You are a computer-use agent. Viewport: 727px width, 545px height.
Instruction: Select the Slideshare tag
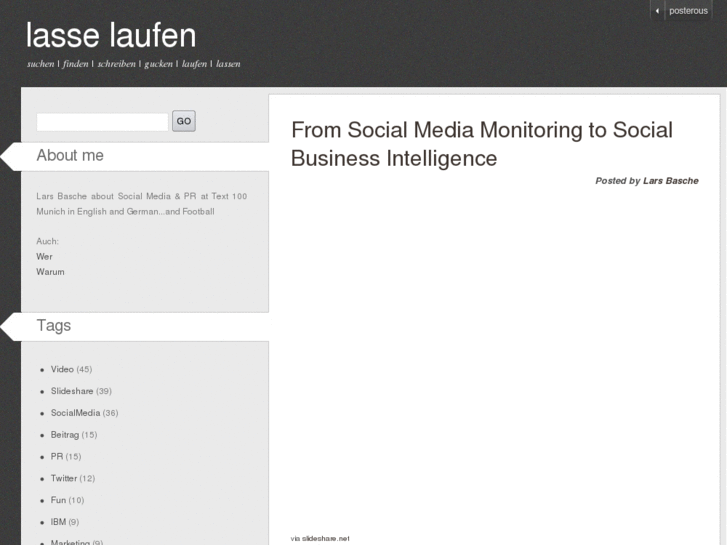(72, 391)
